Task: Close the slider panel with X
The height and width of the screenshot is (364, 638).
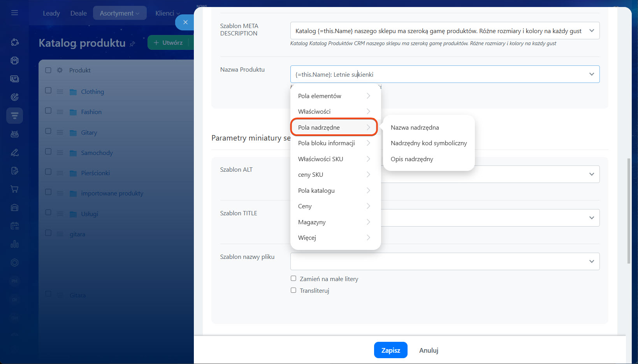Action: pos(185,22)
